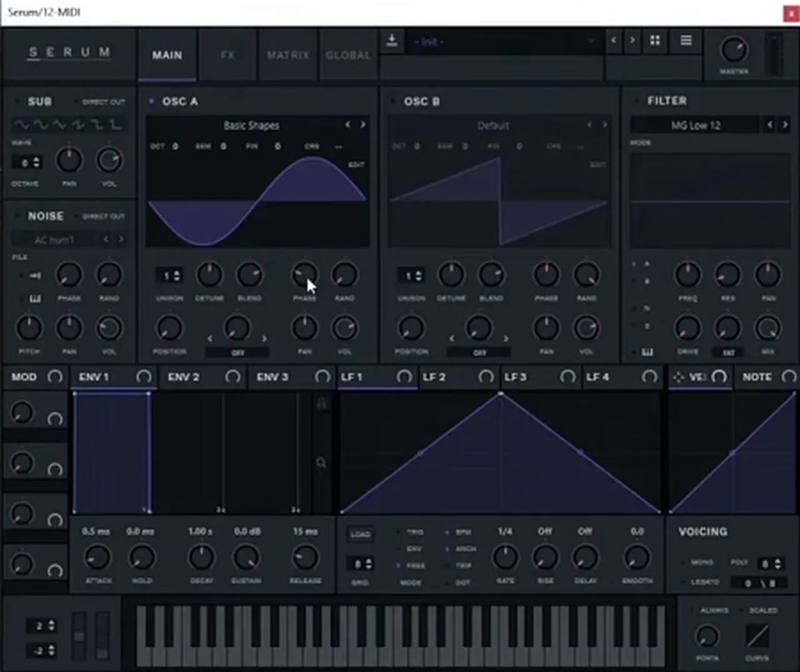This screenshot has width=800, height=672.
Task: Select the ENV 2 tab
Action: click(183, 377)
